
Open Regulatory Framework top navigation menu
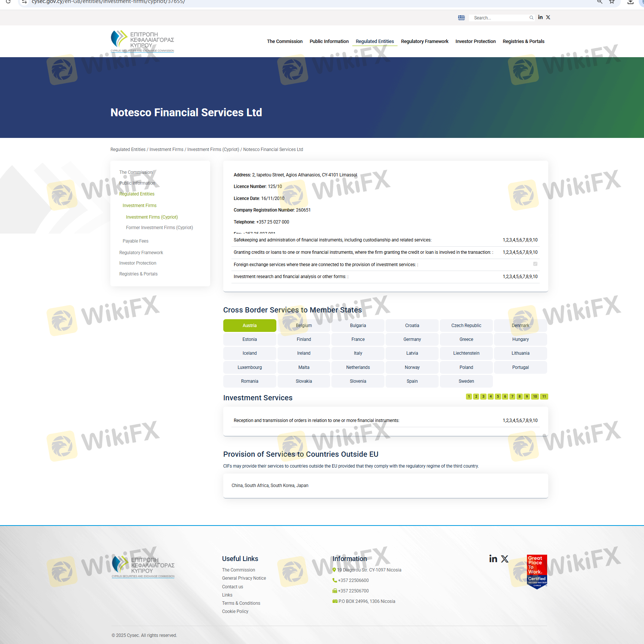425,41
